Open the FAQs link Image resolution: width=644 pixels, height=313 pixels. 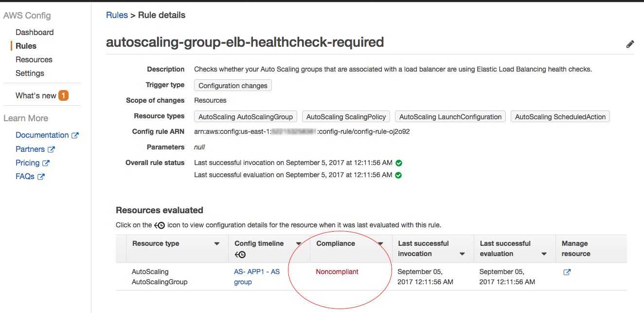(25, 176)
